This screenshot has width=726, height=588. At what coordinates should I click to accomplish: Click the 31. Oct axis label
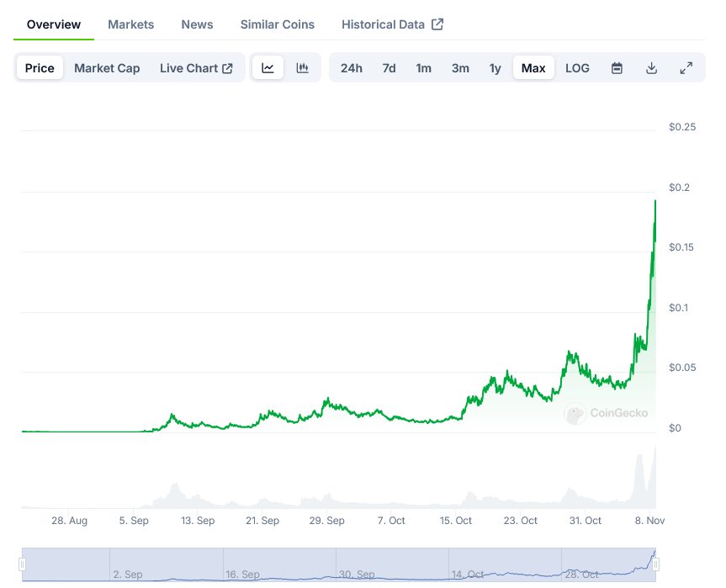click(x=586, y=521)
